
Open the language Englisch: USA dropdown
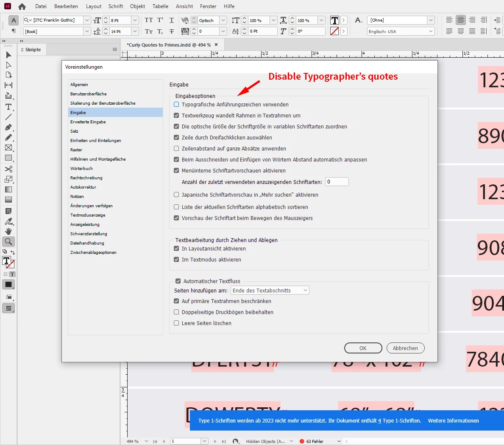pos(431,31)
